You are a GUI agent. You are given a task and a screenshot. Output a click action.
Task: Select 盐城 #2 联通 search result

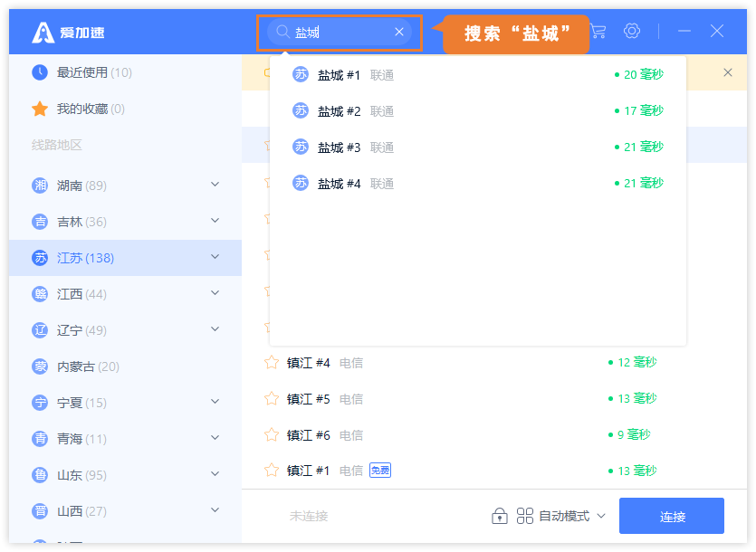pyautogui.click(x=478, y=111)
